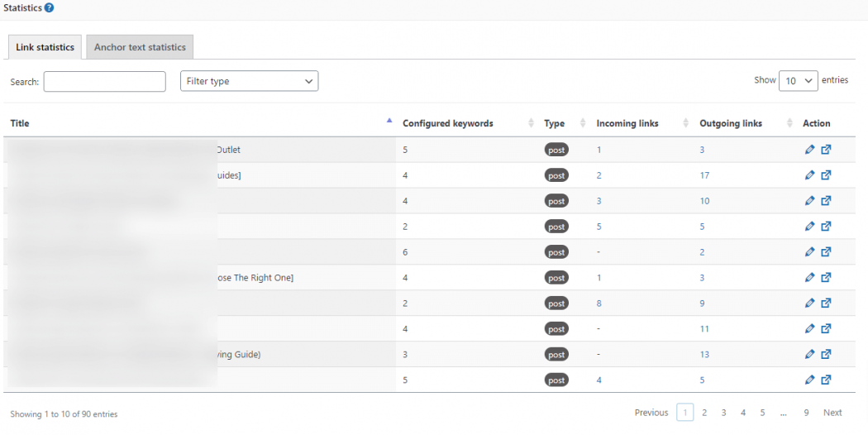Viewport: 868px width, 435px height.
Task: Open outgoing links count 9
Action: tap(702, 304)
